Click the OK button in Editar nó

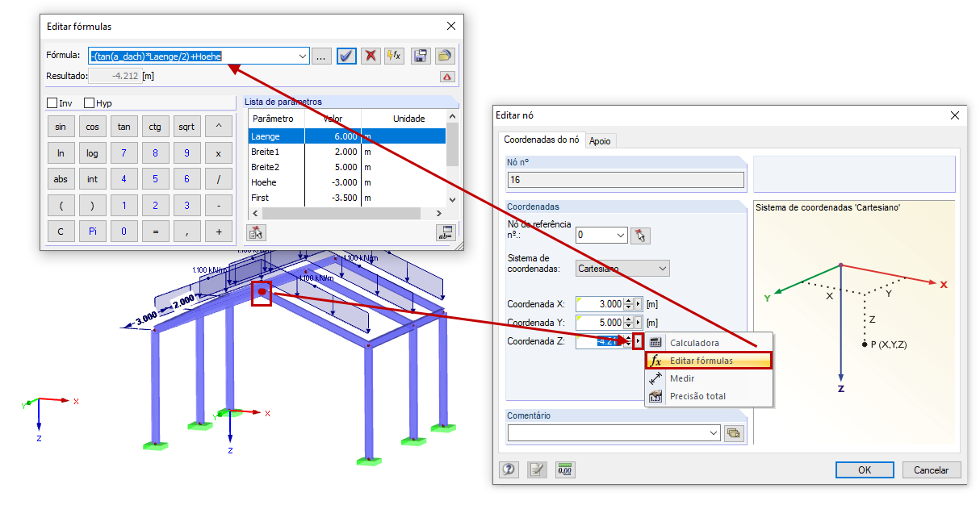click(x=864, y=469)
